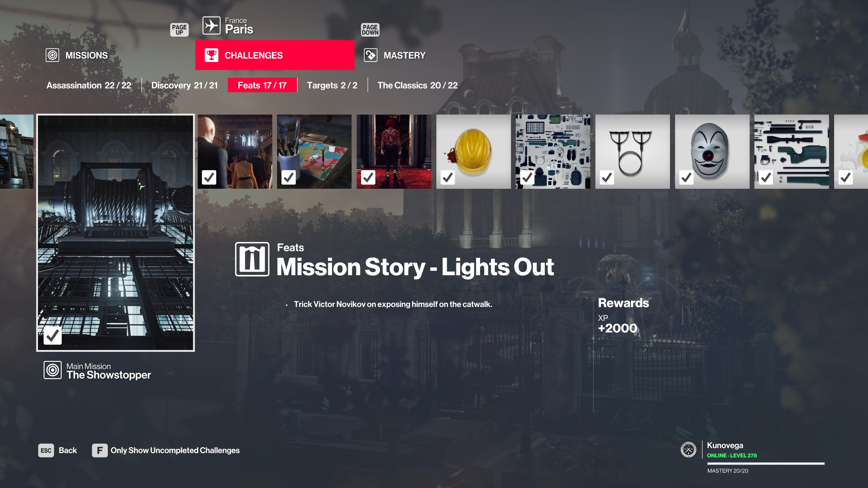The height and width of the screenshot is (488, 868).
Task: Click the Paris airplane destination icon
Action: [211, 26]
